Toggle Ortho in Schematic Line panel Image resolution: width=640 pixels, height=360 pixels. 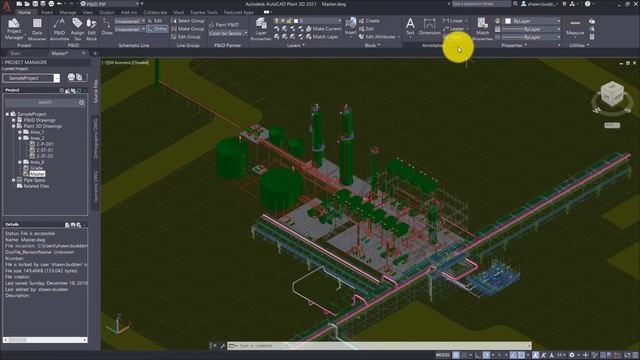click(157, 29)
